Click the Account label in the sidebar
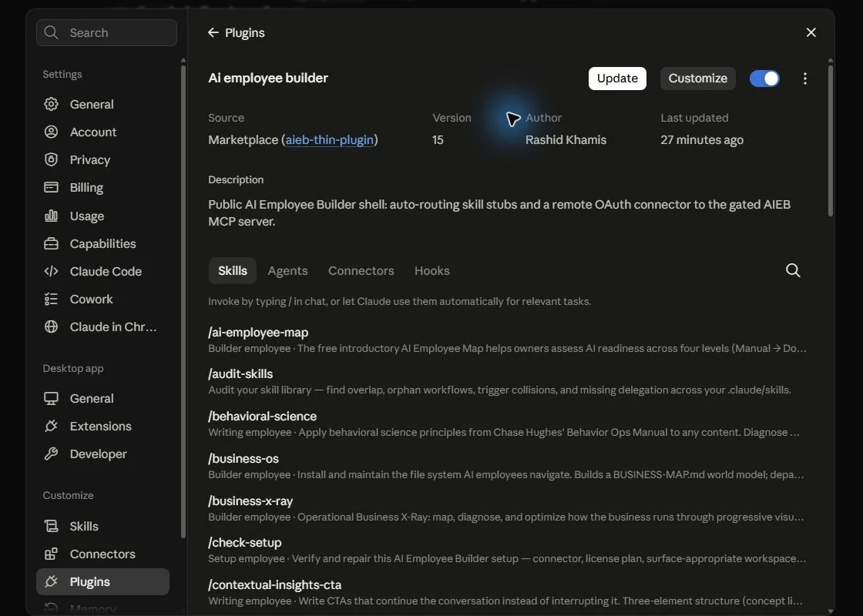This screenshot has width=863, height=616. (93, 132)
